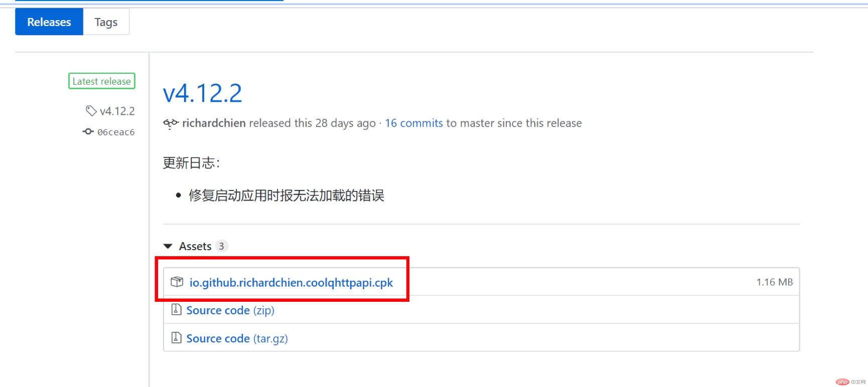Click the php logo watermark
This screenshot has width=868, height=387.
click(x=843, y=382)
